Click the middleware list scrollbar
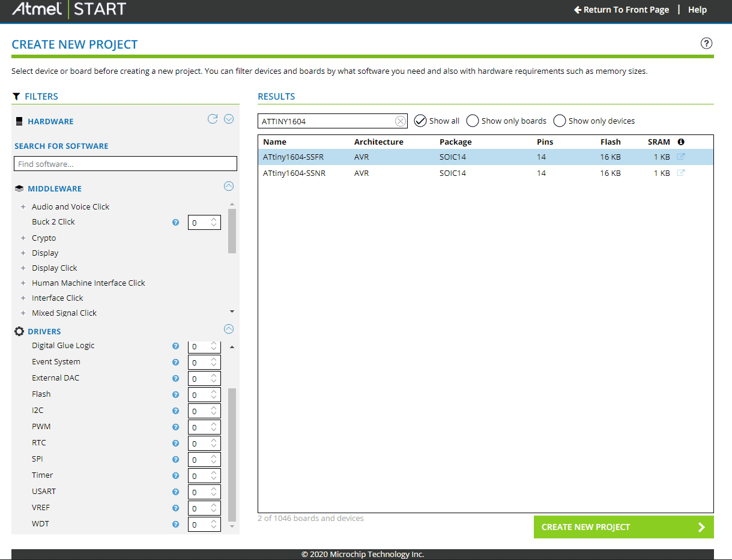Viewport: 732px width, 560px height. pos(232,231)
